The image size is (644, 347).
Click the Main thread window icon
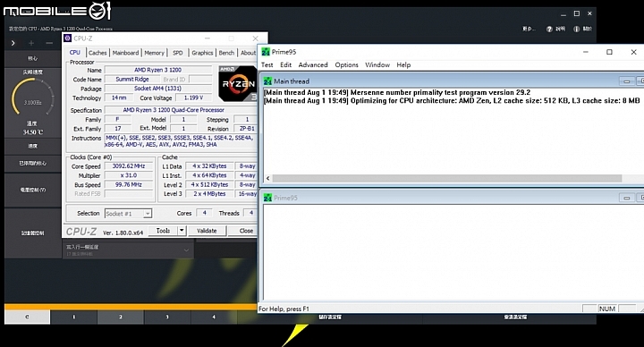(x=267, y=81)
